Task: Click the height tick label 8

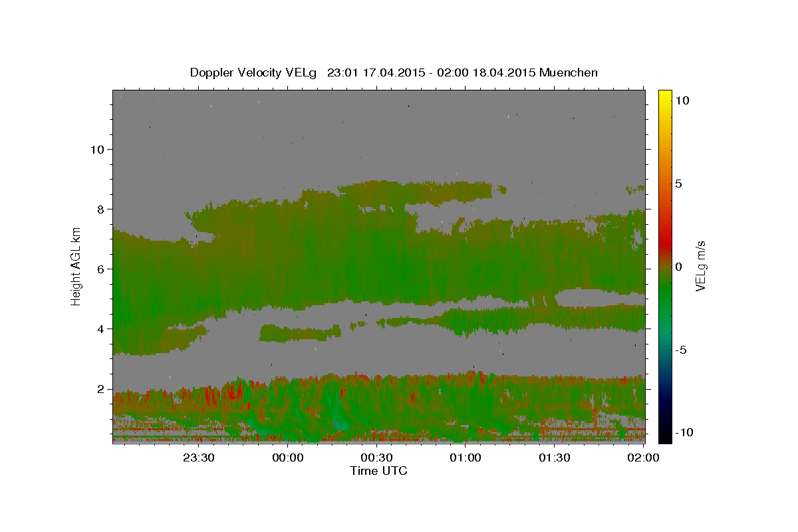Action: pyautogui.click(x=100, y=209)
